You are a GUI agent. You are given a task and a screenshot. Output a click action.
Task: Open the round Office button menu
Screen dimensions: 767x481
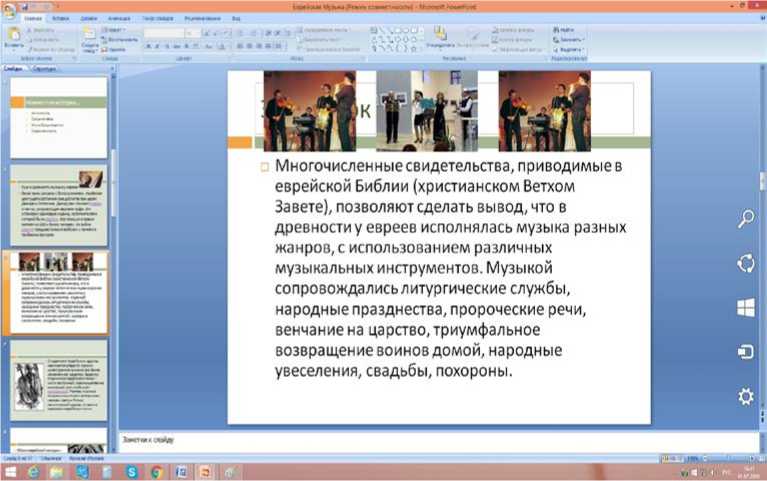8,10
